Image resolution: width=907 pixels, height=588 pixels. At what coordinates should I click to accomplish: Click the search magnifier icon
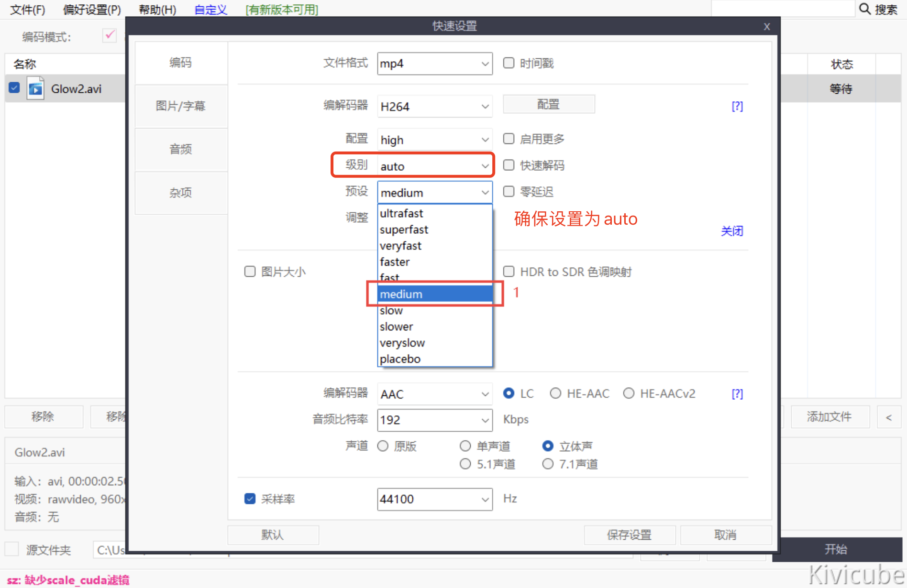tap(864, 9)
